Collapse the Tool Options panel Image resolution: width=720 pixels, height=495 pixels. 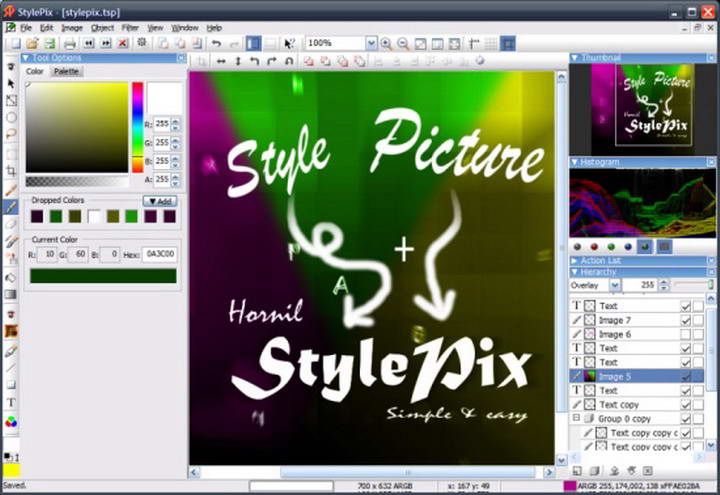tap(26, 58)
